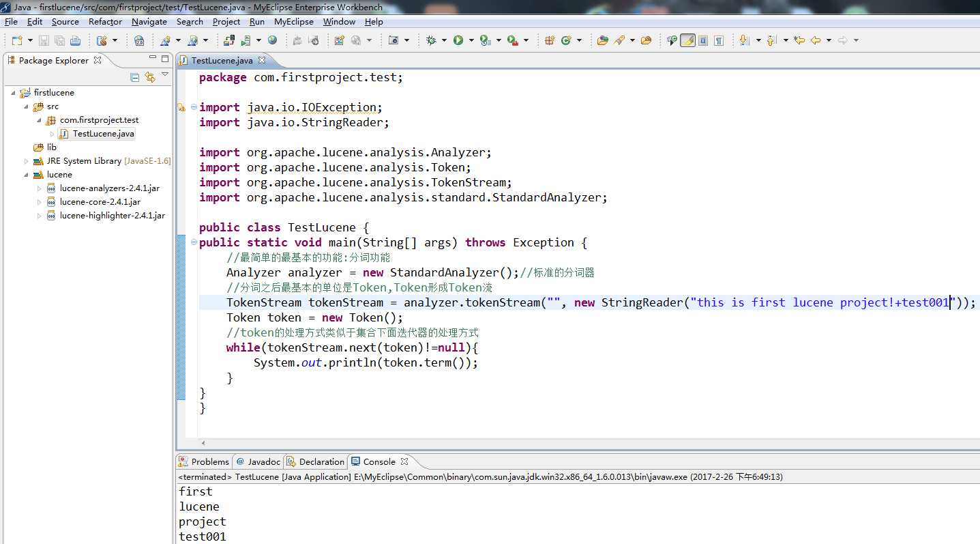The width and height of the screenshot is (980, 544).
Task: Switch to the Javadoc tab
Action: [258, 462]
